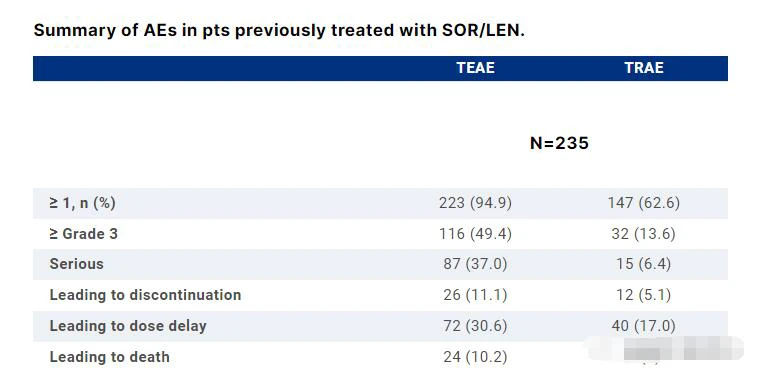Select the Serious TRAE value 15 (6.4)
The height and width of the screenshot is (383, 764).
pos(644,264)
